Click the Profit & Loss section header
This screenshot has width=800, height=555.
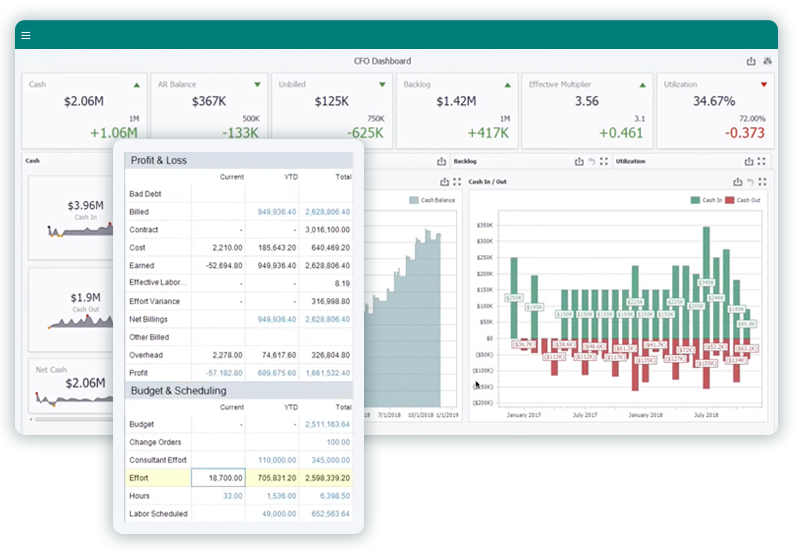coord(239,160)
